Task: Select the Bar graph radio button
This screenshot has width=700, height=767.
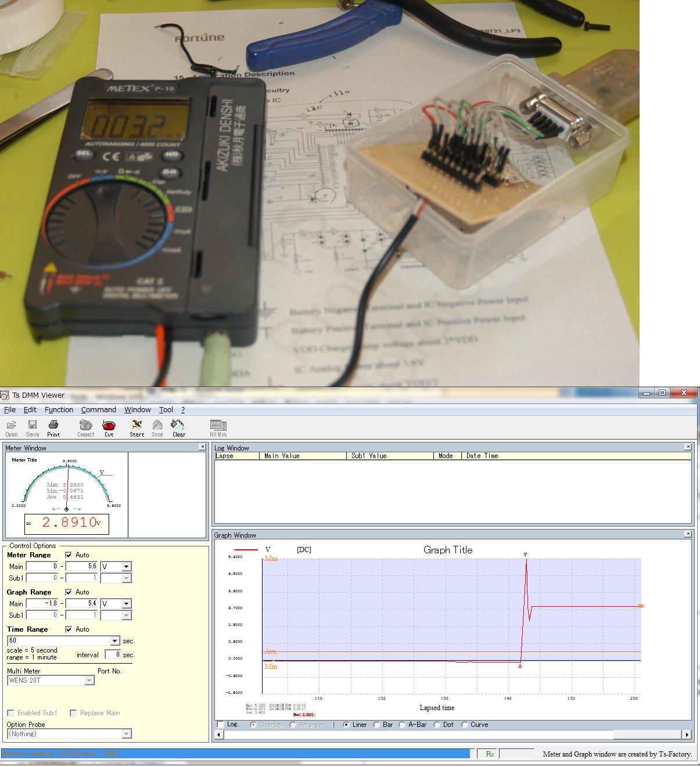Action: pyautogui.click(x=377, y=725)
